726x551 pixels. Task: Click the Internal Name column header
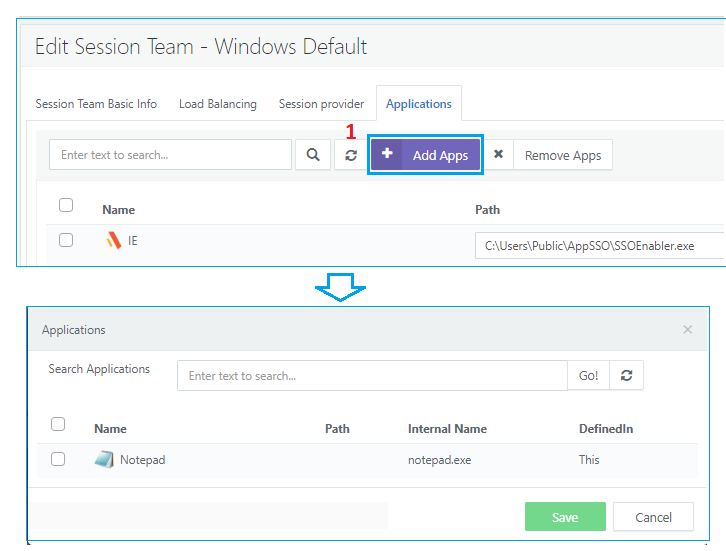click(x=447, y=429)
